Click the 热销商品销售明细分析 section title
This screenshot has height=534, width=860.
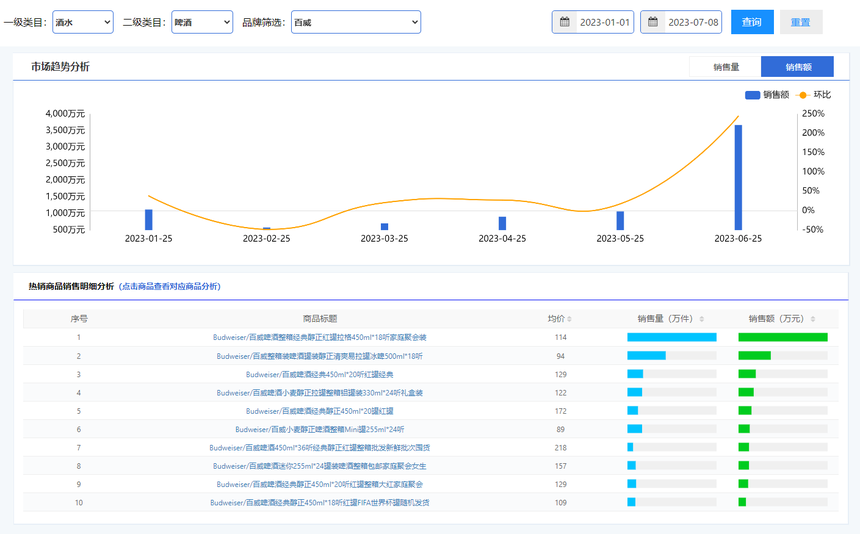71,286
